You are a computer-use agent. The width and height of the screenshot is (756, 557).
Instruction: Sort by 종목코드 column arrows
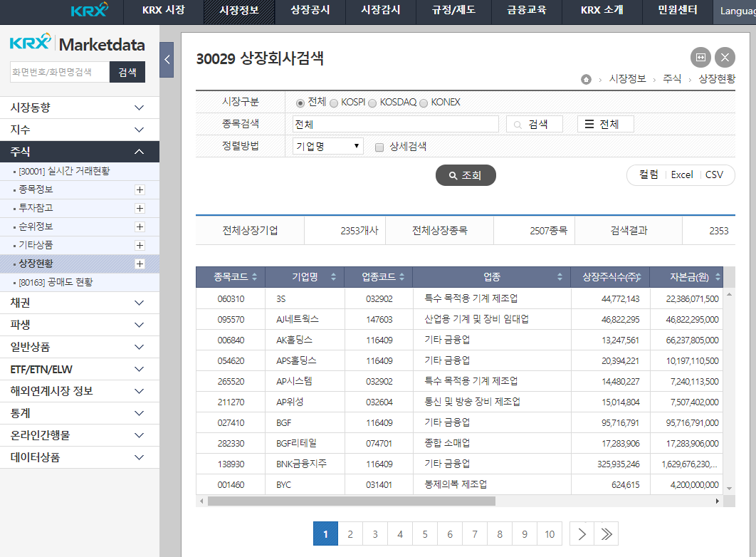click(x=255, y=277)
